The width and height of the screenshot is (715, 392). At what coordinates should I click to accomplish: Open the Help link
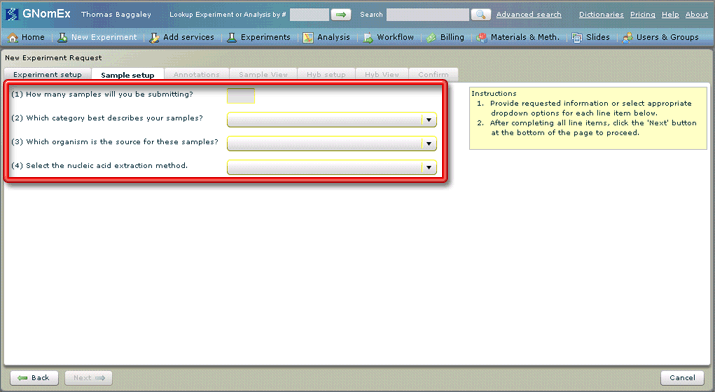tap(670, 15)
